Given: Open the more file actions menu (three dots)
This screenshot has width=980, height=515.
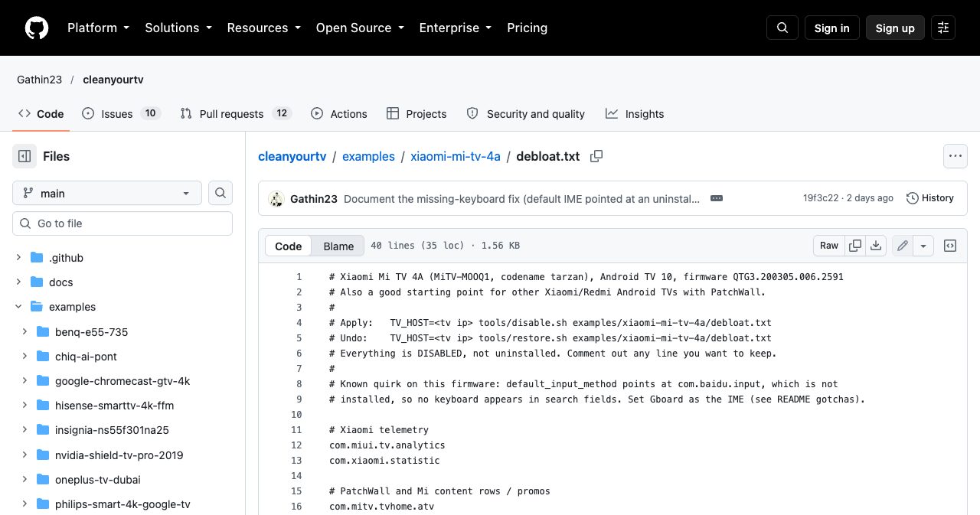Looking at the screenshot, I should coord(955,156).
